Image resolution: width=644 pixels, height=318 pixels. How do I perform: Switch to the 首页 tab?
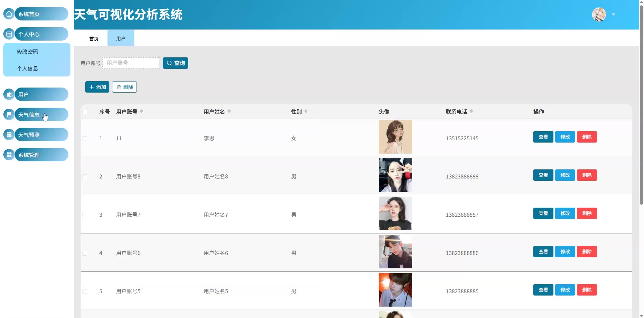pos(94,39)
